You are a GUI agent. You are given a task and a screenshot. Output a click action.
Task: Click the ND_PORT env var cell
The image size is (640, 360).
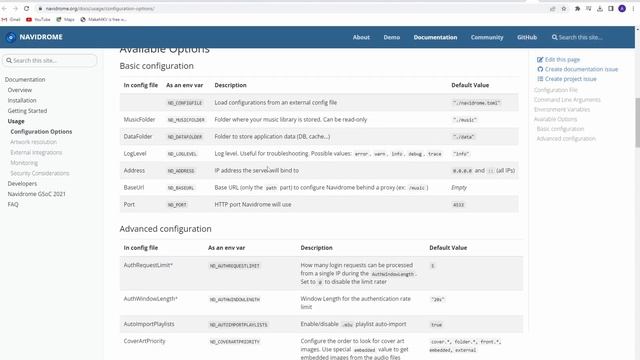click(x=177, y=204)
